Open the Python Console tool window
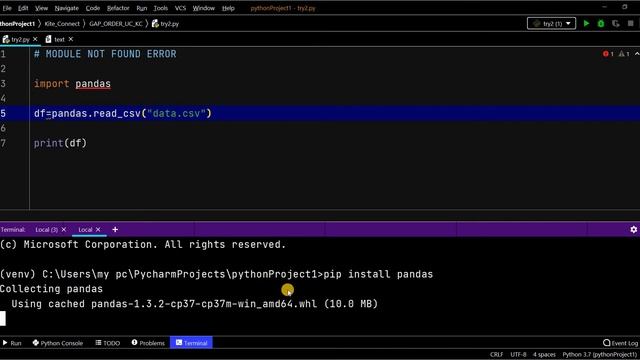The height and width of the screenshot is (360, 640). click(58, 343)
